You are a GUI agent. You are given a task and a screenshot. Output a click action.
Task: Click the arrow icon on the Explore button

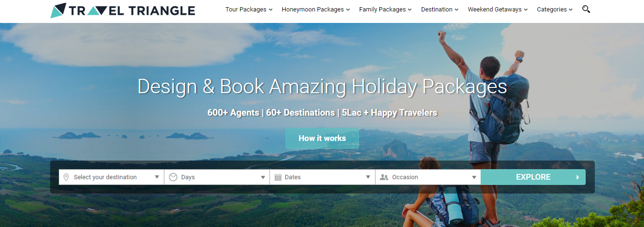click(x=578, y=177)
